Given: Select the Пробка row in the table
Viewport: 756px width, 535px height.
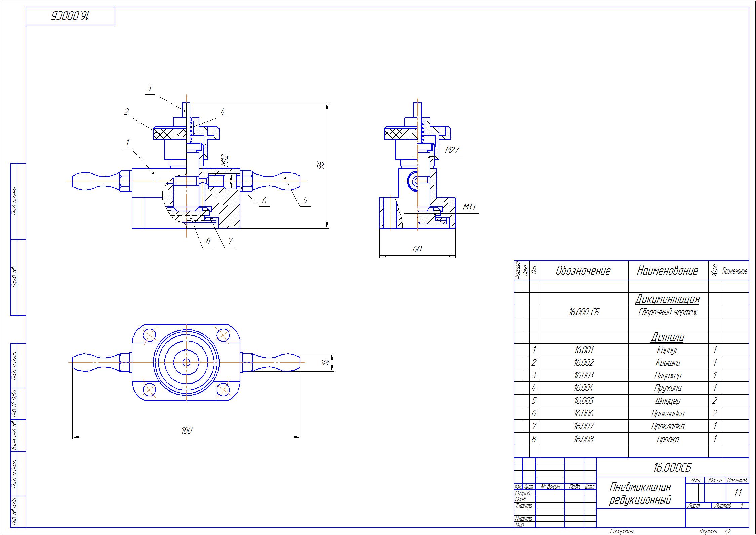Looking at the screenshot, I should coord(631,439).
